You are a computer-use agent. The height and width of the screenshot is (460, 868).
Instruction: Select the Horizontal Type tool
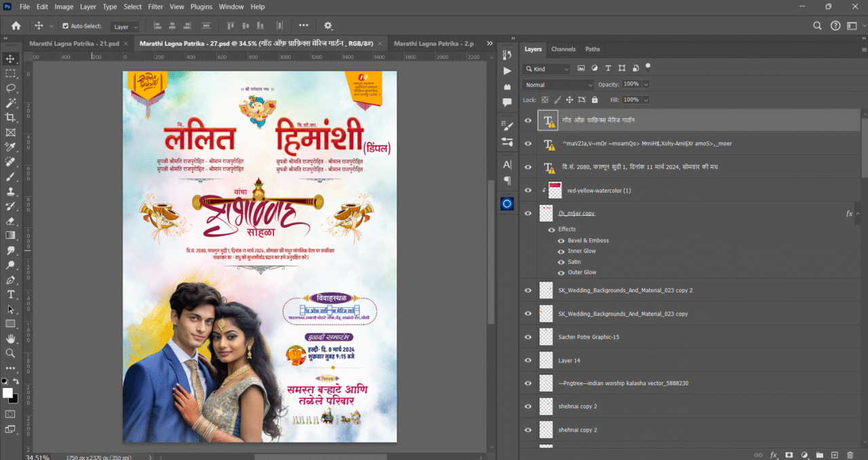(x=10, y=295)
